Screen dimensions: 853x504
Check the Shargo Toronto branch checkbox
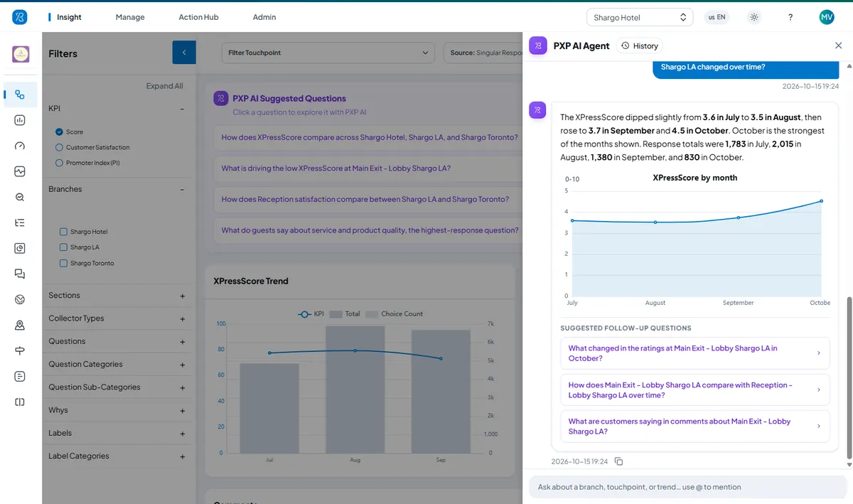64,263
